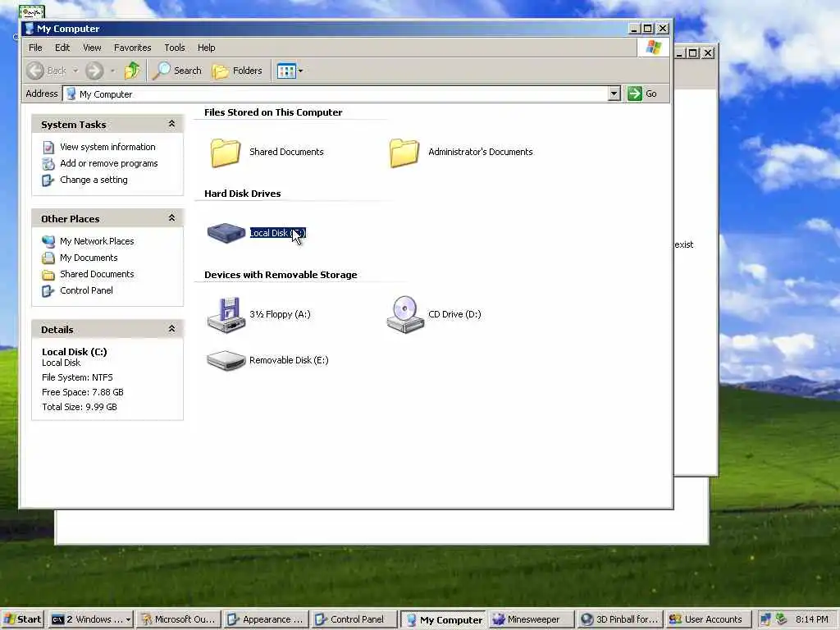Click the Windows flag logo in menu bar
Screen dimensions: 840x630
[653, 48]
